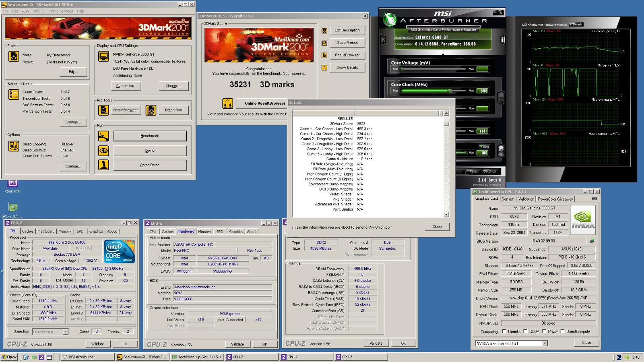The width and height of the screenshot is (644, 362).
Task: Click the monitor icon in Display and CPU Settings
Action: (x=103, y=56)
